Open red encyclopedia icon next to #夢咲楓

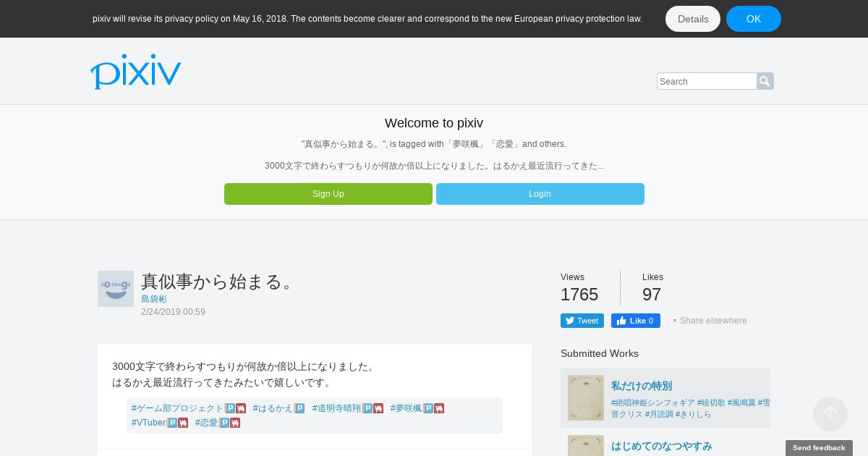click(439, 408)
